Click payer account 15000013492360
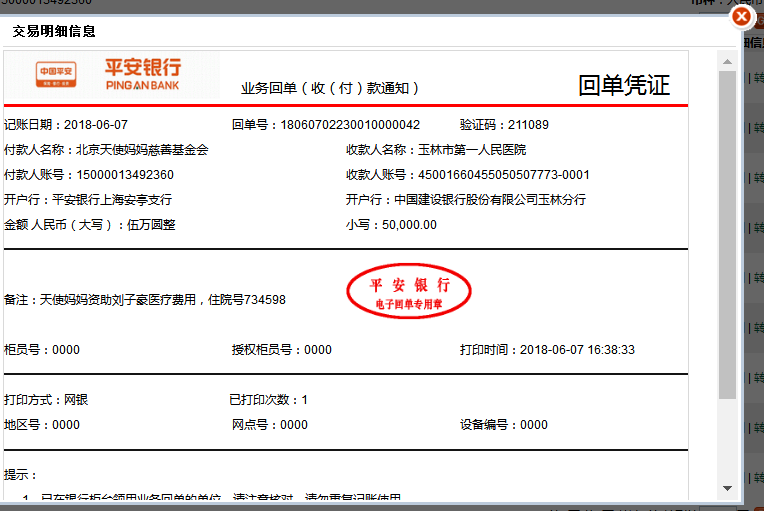 [125, 174]
